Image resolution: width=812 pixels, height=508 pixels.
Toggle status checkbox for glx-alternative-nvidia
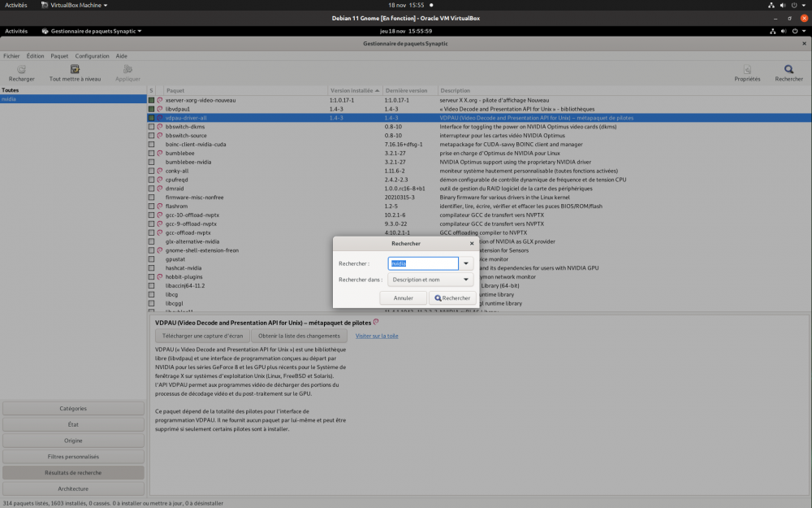[x=151, y=241]
